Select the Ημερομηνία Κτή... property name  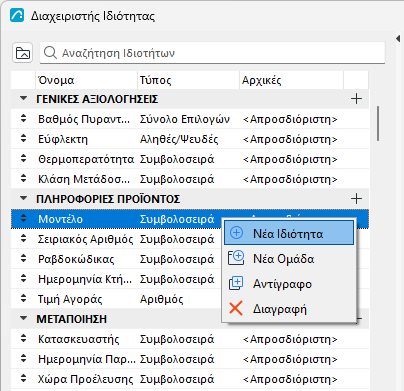[85, 279]
